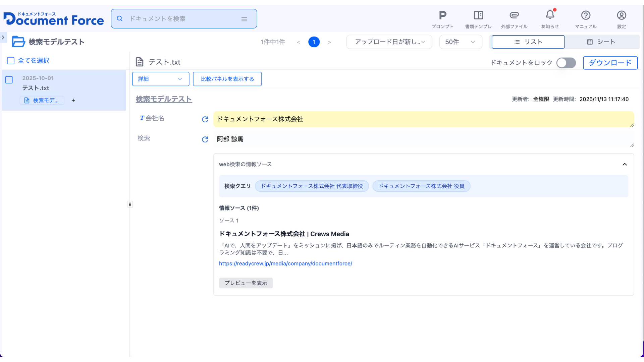
Task: Open the アップロード日 sort dropdown
Action: click(389, 42)
